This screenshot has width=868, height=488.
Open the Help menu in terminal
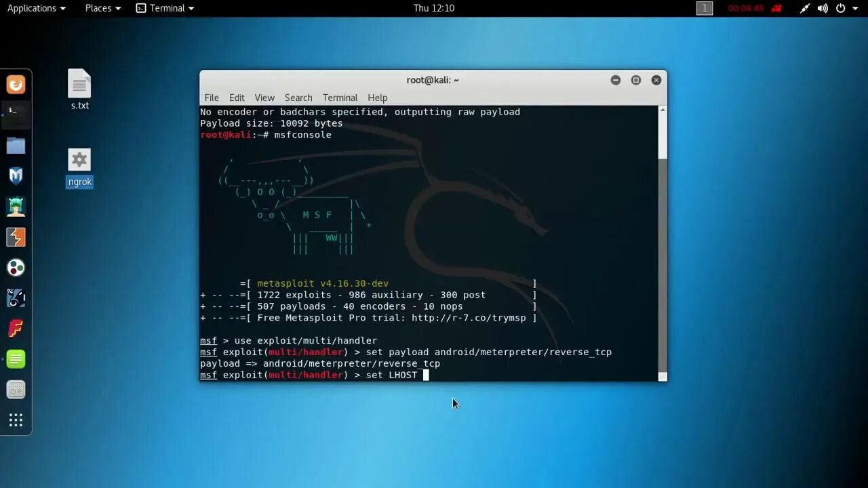point(378,98)
